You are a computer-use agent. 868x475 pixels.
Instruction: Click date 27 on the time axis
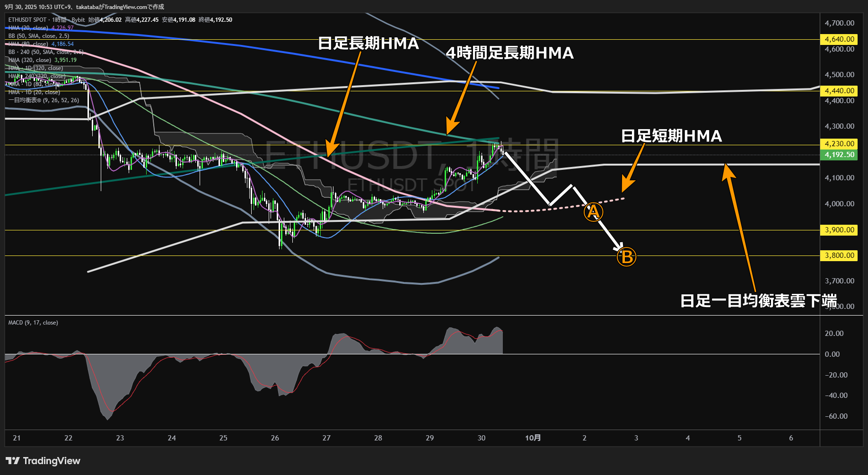pos(326,438)
